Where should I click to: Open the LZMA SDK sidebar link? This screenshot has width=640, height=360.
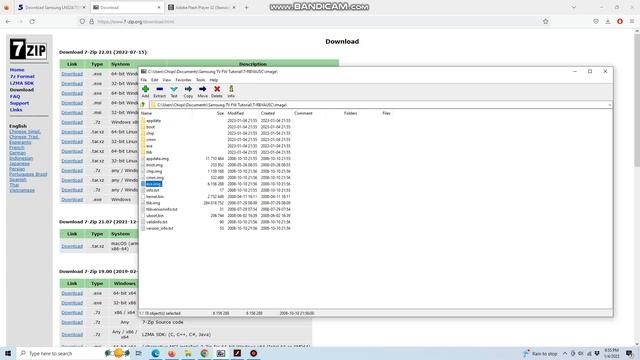pyautogui.click(x=22, y=83)
